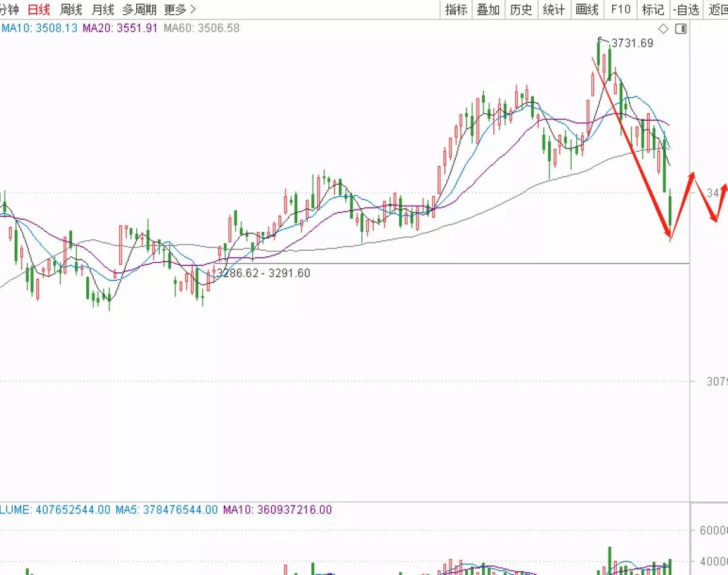Screen dimensions: 728x575
Task: Activate the 画线 drawing tools button
Action: coord(587,9)
